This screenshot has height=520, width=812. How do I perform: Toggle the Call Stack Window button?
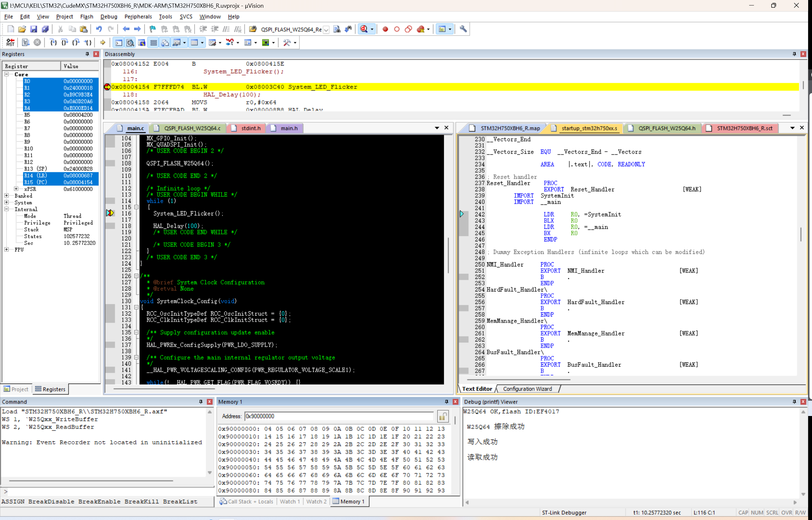[165, 43]
